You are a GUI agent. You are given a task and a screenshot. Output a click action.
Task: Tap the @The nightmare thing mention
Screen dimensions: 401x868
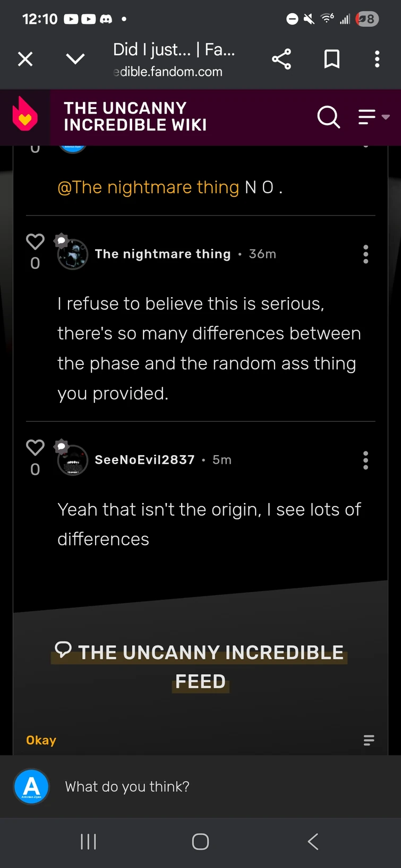click(x=148, y=187)
